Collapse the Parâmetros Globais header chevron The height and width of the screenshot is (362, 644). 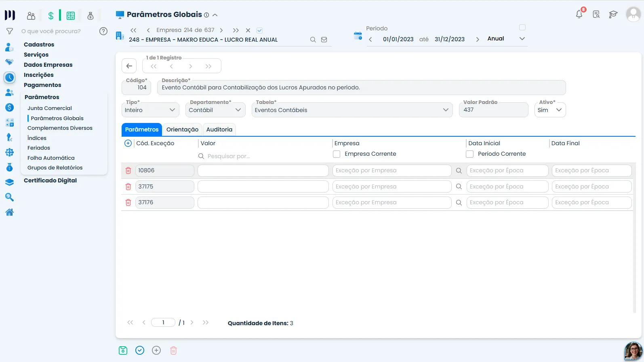[215, 15]
